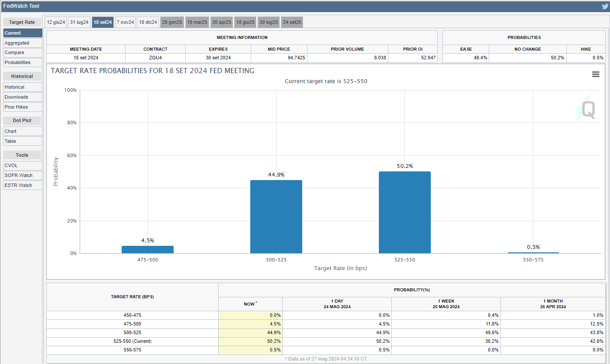Screen dimensions: 610x364
Task: Click the 38,2% one-week value
Action: [x=492, y=341]
